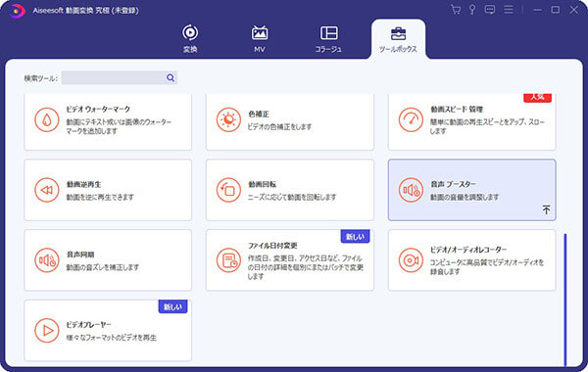
Task: Click the magnifier search icon
Action: (x=171, y=78)
